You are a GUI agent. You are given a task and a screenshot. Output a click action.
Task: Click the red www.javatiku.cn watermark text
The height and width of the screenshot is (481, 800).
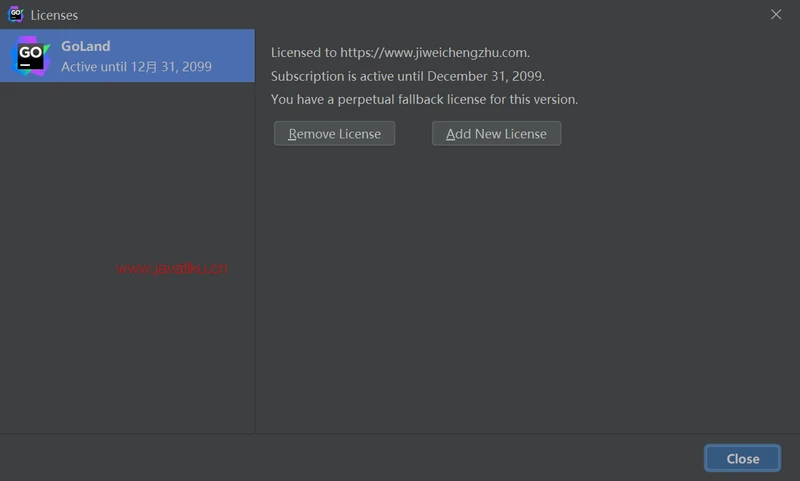point(172,268)
